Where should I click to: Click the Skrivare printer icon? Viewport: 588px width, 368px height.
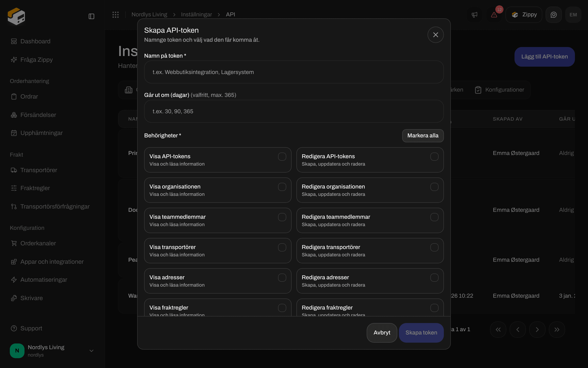[14, 298]
